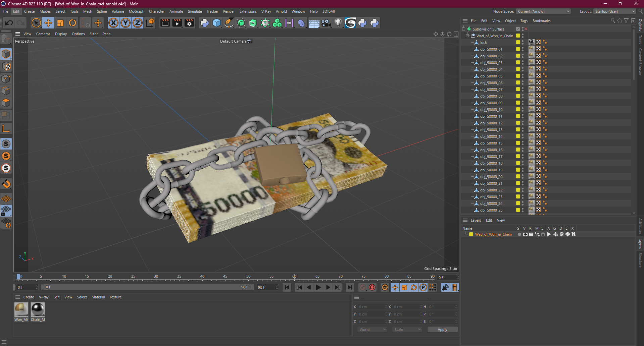The height and width of the screenshot is (346, 644).
Task: Click the Layers side tab
Action: point(640,244)
